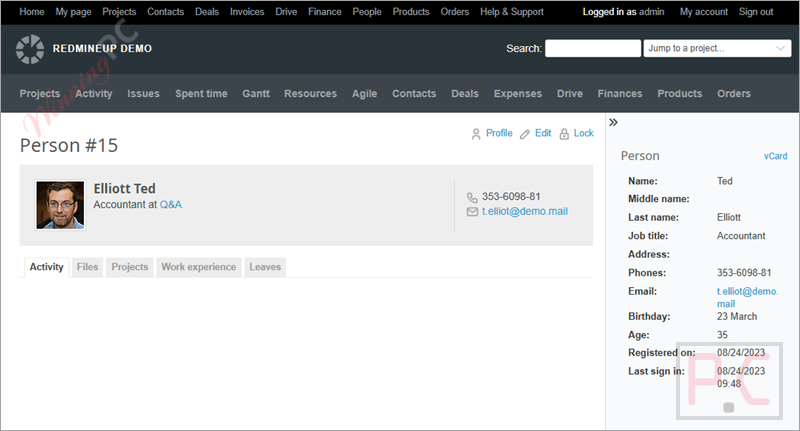The image size is (800, 431).
Task: Click Projects in the top menu
Action: tap(119, 12)
